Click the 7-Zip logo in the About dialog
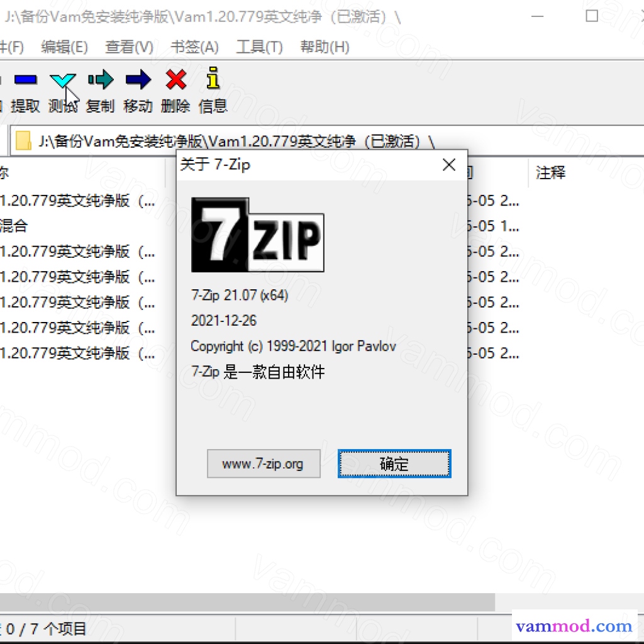The image size is (644, 644). (257, 235)
